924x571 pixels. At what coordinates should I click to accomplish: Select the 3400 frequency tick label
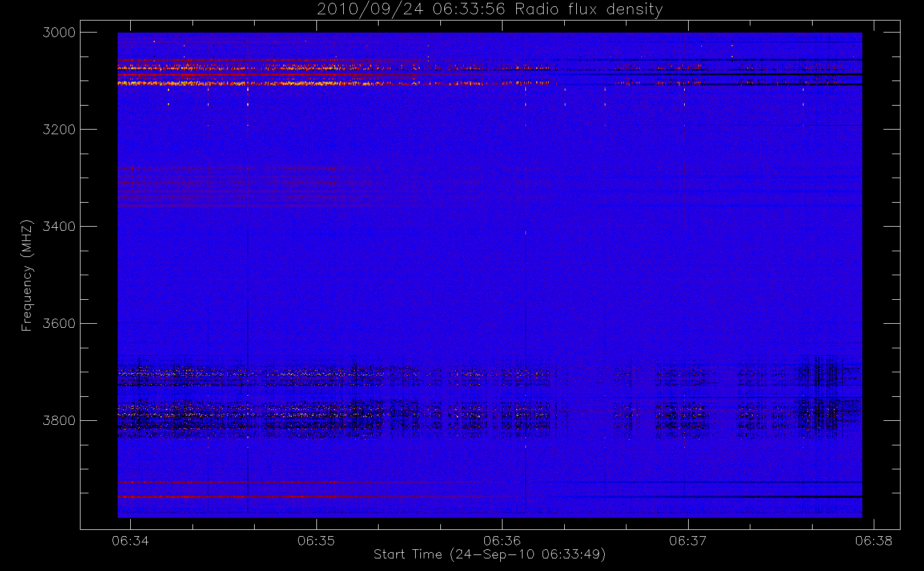(x=59, y=227)
